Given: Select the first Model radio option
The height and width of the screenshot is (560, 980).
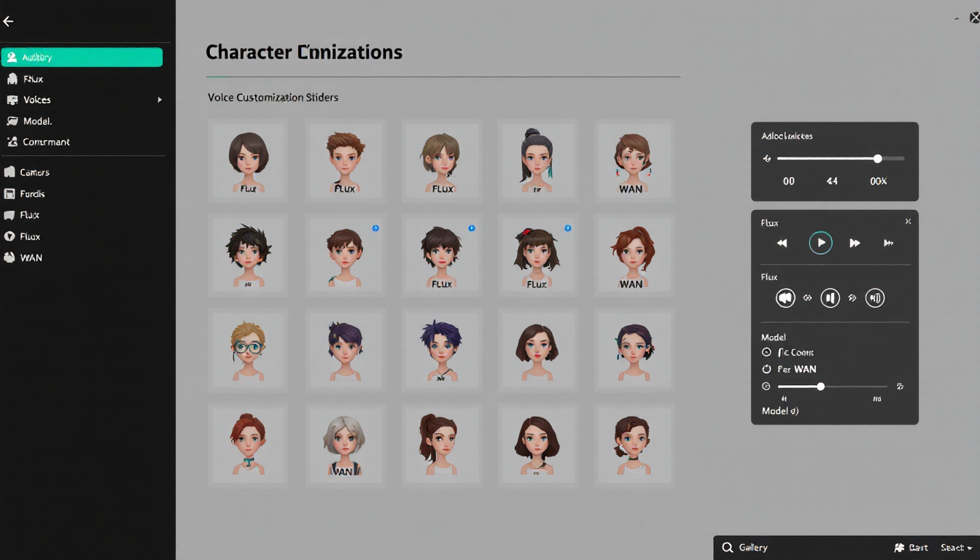Looking at the screenshot, I should click(766, 352).
